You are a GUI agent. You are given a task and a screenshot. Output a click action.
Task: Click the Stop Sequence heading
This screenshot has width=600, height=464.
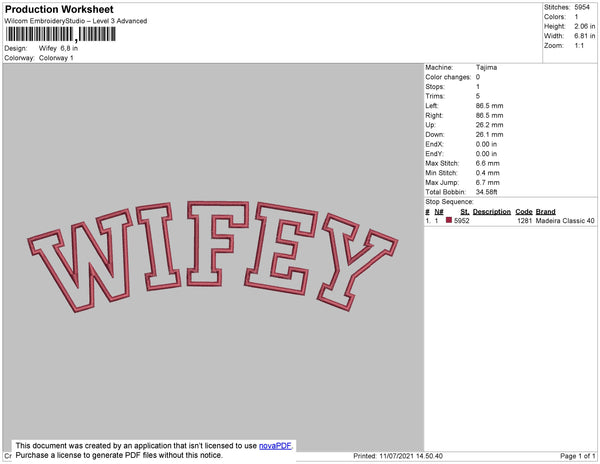point(449,202)
